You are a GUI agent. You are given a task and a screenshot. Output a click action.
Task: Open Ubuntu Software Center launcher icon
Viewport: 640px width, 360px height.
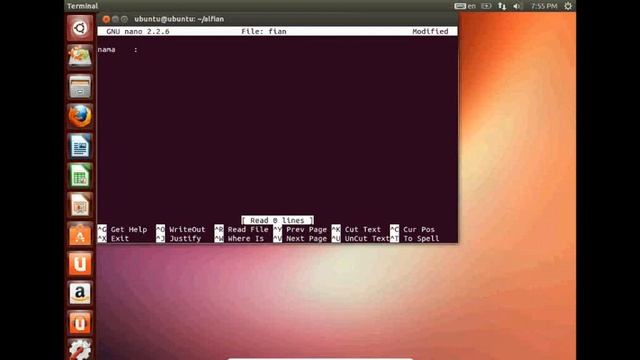pos(80,234)
